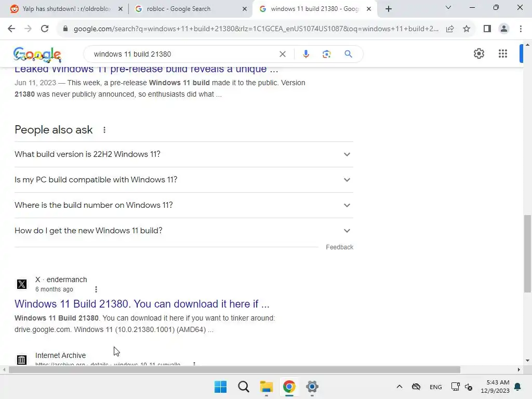The width and height of the screenshot is (532, 399).
Task: Open tab search dropdown arrow
Action: [x=448, y=7]
